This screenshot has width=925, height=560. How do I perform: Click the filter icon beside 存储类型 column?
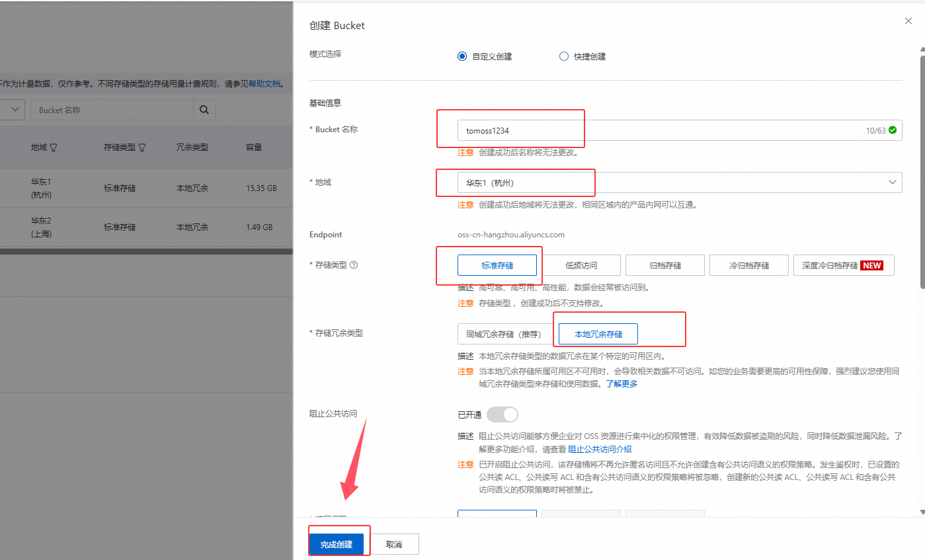coord(142,147)
